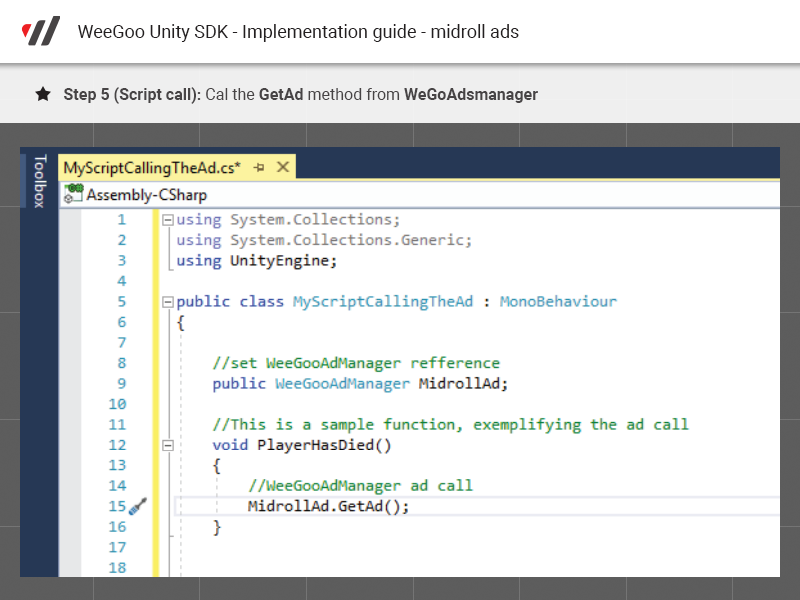Image resolution: width=800 pixels, height=600 pixels.
Task: Open the Assembly-CSharp project dropdown
Action: [419, 194]
